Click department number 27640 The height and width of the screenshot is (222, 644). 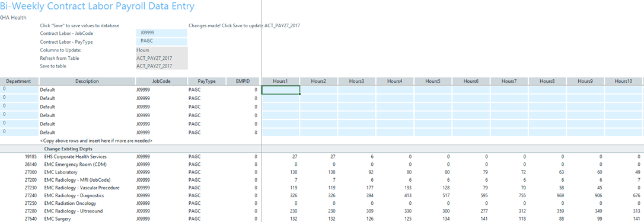[x=31, y=219]
